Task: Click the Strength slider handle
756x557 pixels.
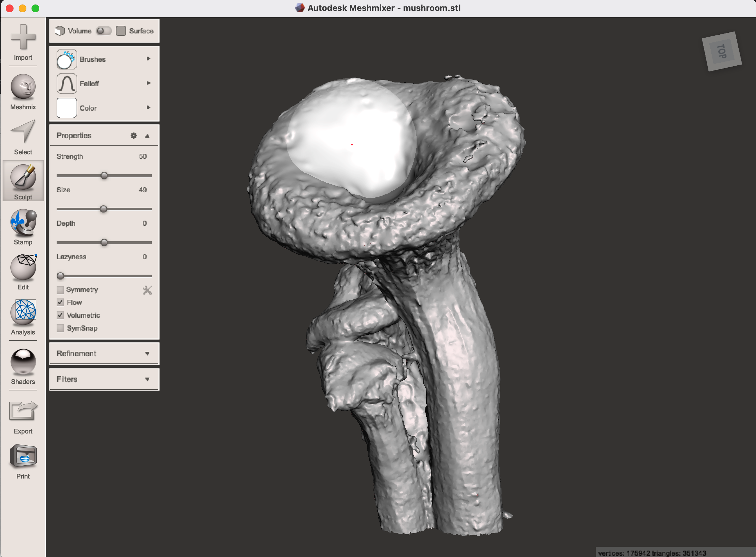Action: point(104,175)
